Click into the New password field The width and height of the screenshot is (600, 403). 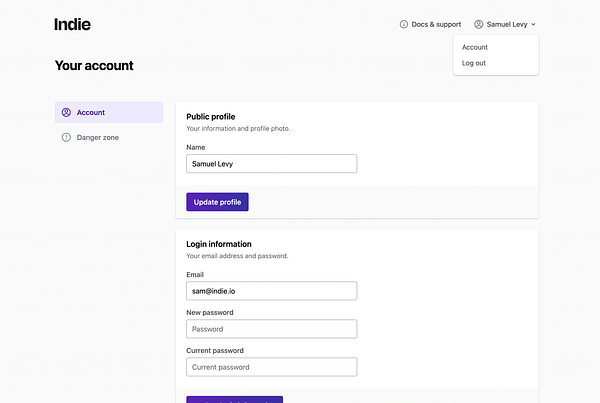(x=272, y=329)
